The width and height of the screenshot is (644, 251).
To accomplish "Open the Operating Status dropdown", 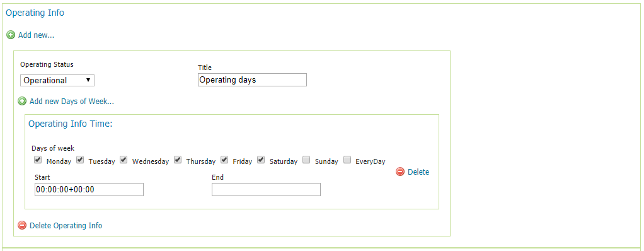I will [x=57, y=80].
